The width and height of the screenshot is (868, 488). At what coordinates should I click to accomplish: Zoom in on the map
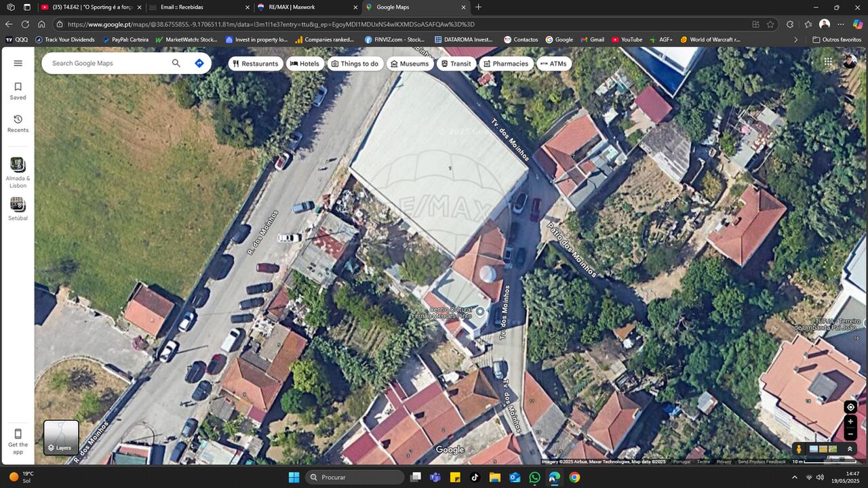pyautogui.click(x=850, y=422)
